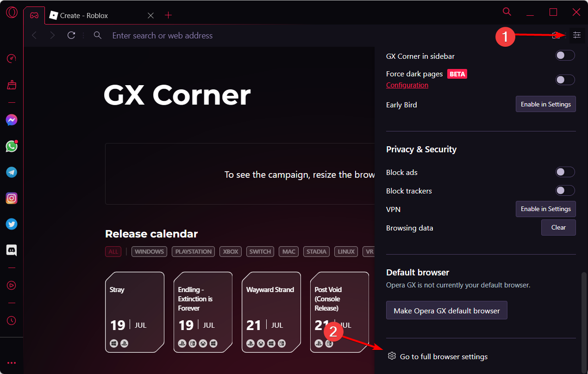Image resolution: width=588 pixels, height=374 pixels.
Task: Turn on the Block trackers switch
Action: coord(565,191)
